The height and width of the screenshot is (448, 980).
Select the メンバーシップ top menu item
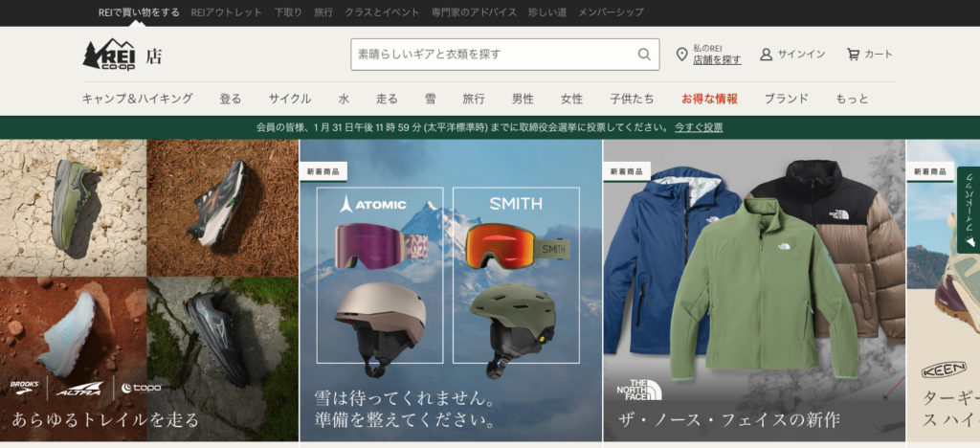(x=613, y=12)
